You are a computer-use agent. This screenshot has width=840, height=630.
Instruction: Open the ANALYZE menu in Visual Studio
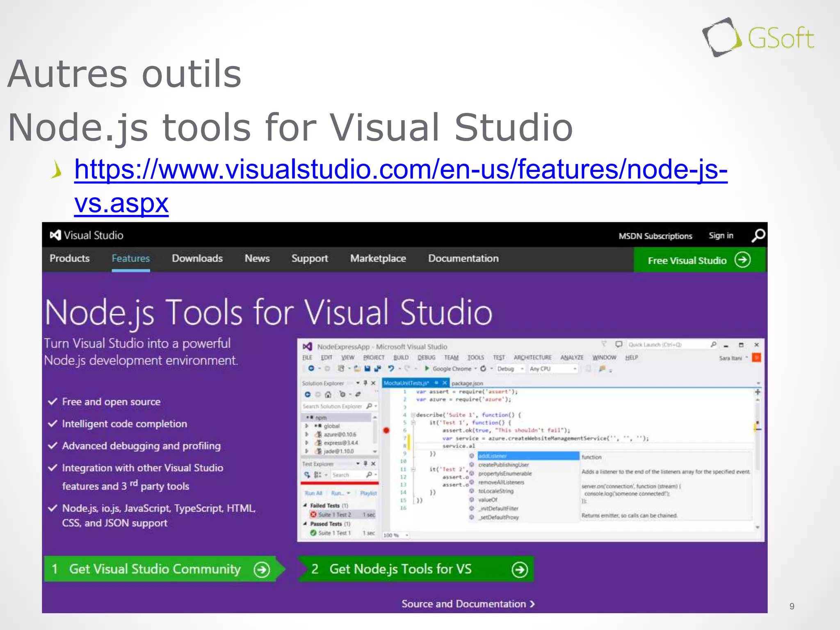tap(572, 358)
